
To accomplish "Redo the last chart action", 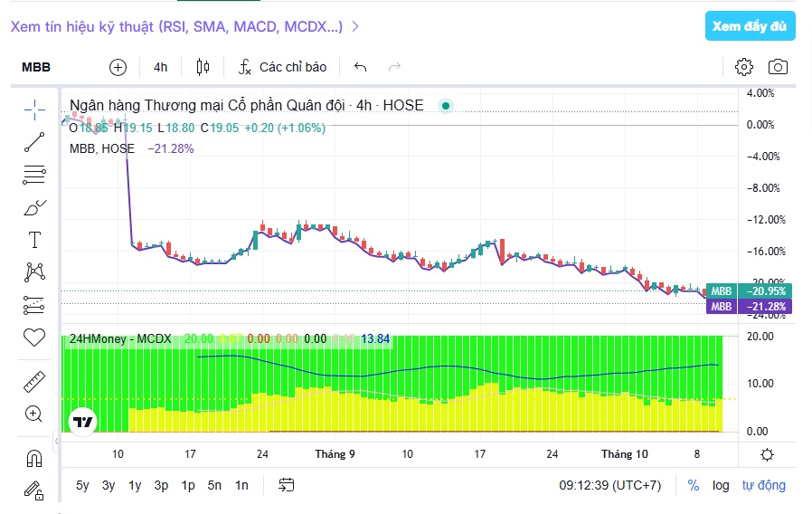I will (394, 67).
